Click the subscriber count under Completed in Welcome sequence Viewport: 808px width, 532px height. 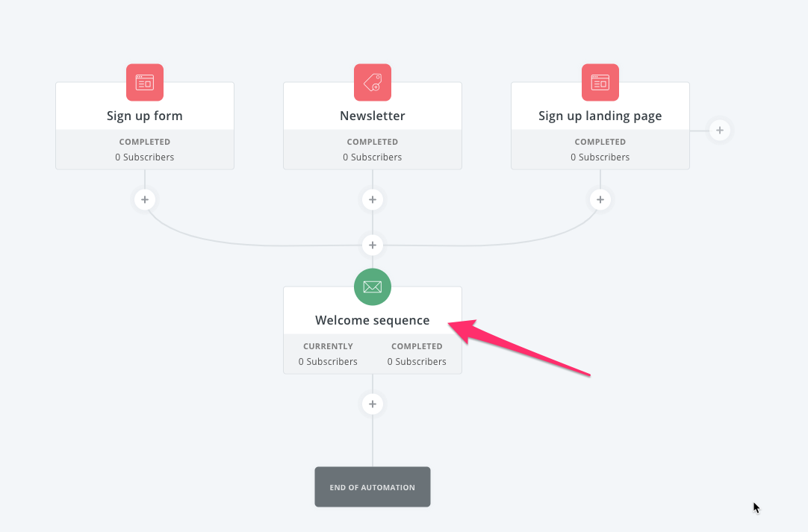[x=417, y=362]
